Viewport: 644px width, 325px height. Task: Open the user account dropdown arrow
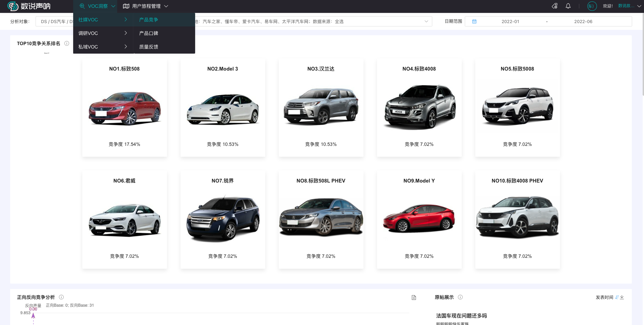(639, 6)
